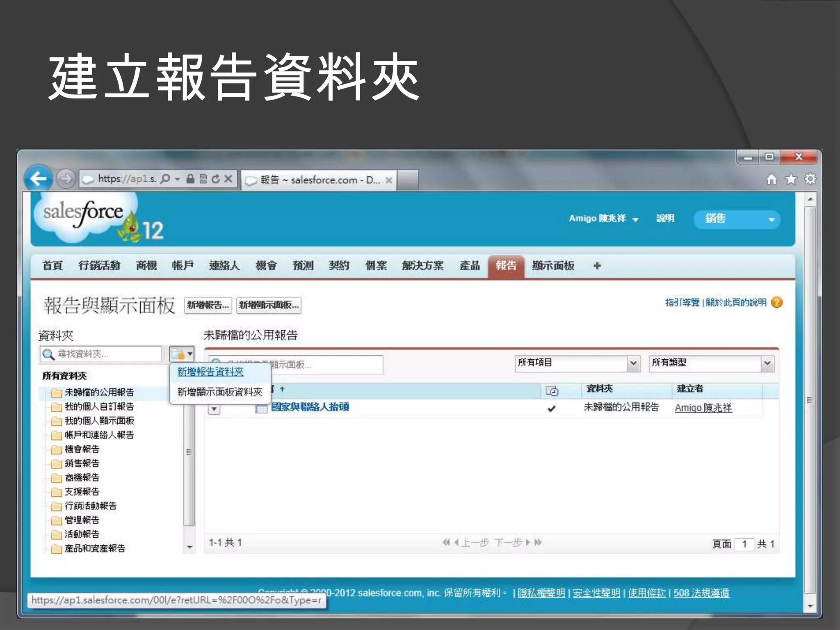The image size is (840, 630).
Task: Click the 尋找資料夾 search field
Action: click(x=101, y=354)
